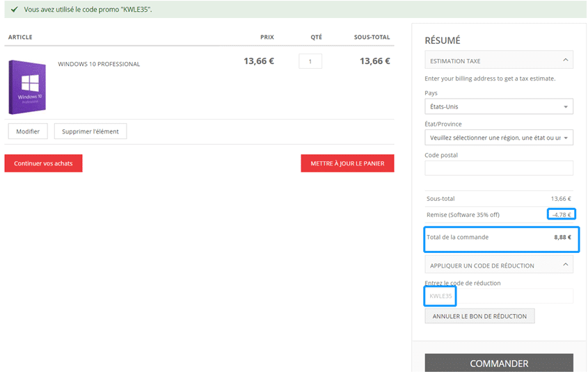Screen dimensions: 588x376
Task: Click Mettre à jour le panier button
Action: (347, 163)
